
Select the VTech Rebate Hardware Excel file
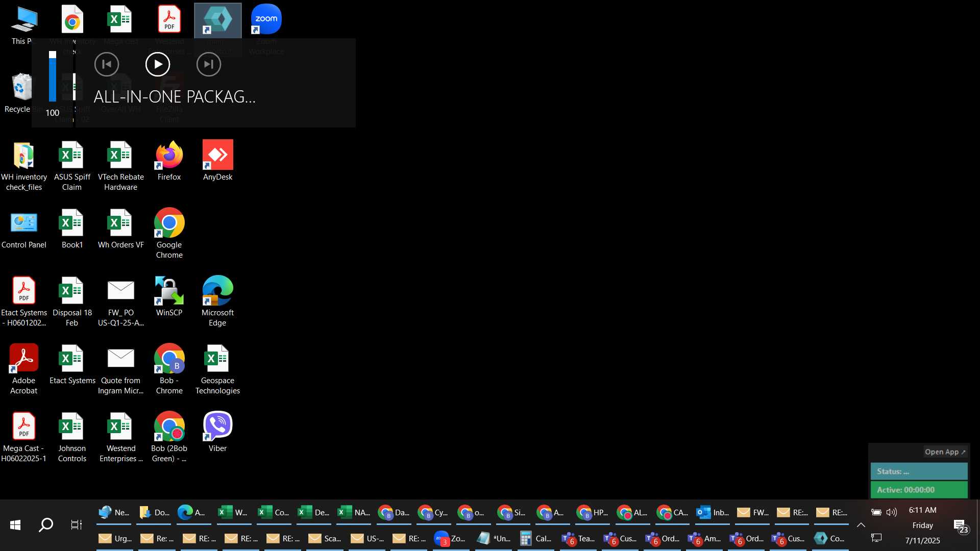click(121, 166)
